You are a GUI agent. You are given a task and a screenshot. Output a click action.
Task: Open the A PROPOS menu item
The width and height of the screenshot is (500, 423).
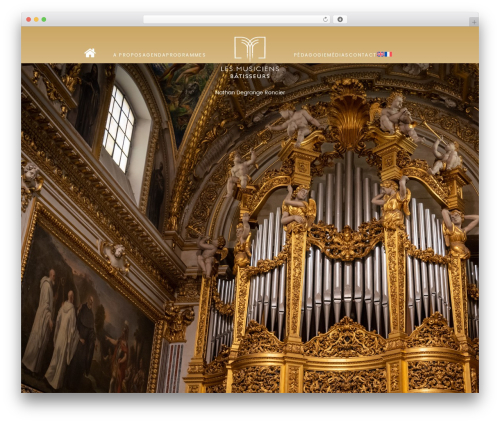(x=127, y=55)
